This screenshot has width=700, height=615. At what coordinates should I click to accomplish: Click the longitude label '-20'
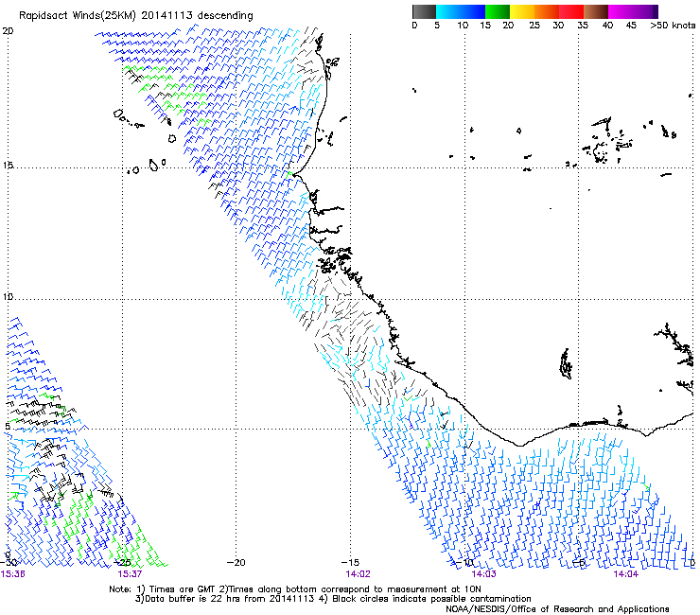click(x=236, y=562)
